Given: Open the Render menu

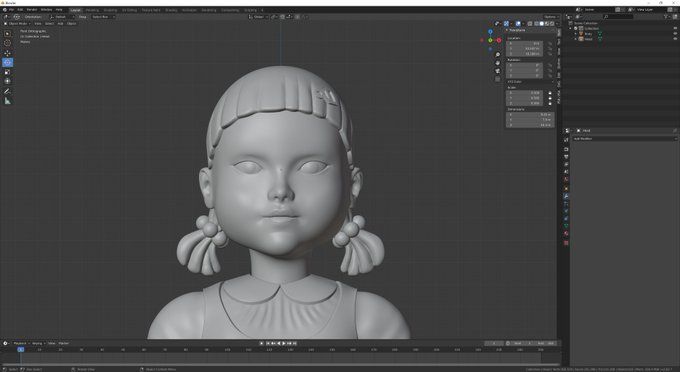Looking at the screenshot, I should tap(32, 10).
